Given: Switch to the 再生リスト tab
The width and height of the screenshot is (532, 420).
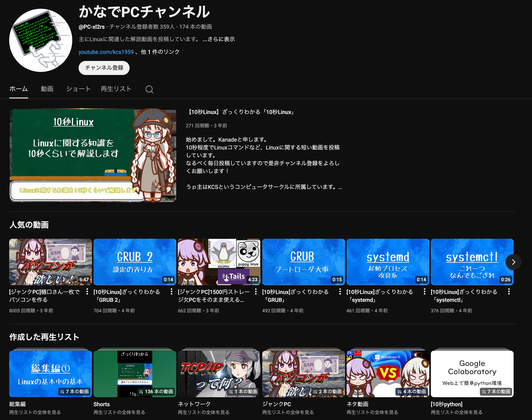Looking at the screenshot, I should tap(116, 89).
